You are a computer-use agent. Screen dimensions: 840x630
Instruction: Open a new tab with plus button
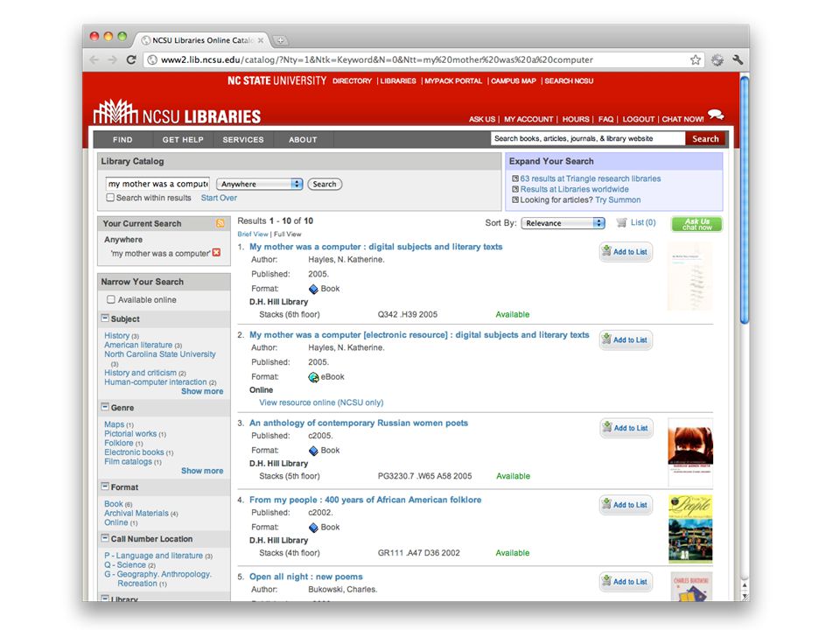pos(280,40)
